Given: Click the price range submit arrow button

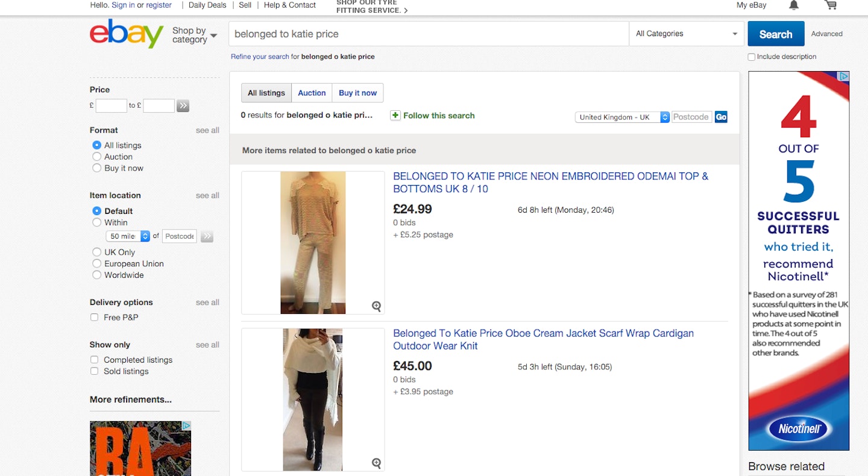Looking at the screenshot, I should (x=183, y=106).
